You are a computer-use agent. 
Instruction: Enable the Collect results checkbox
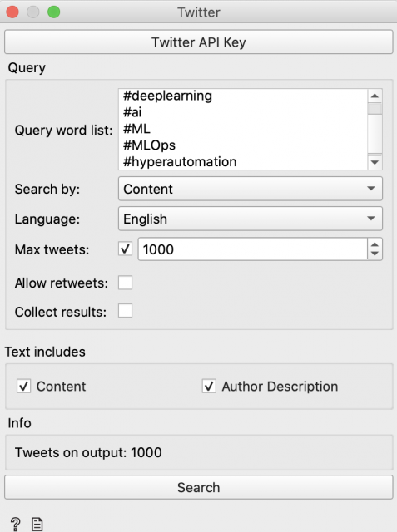click(125, 311)
